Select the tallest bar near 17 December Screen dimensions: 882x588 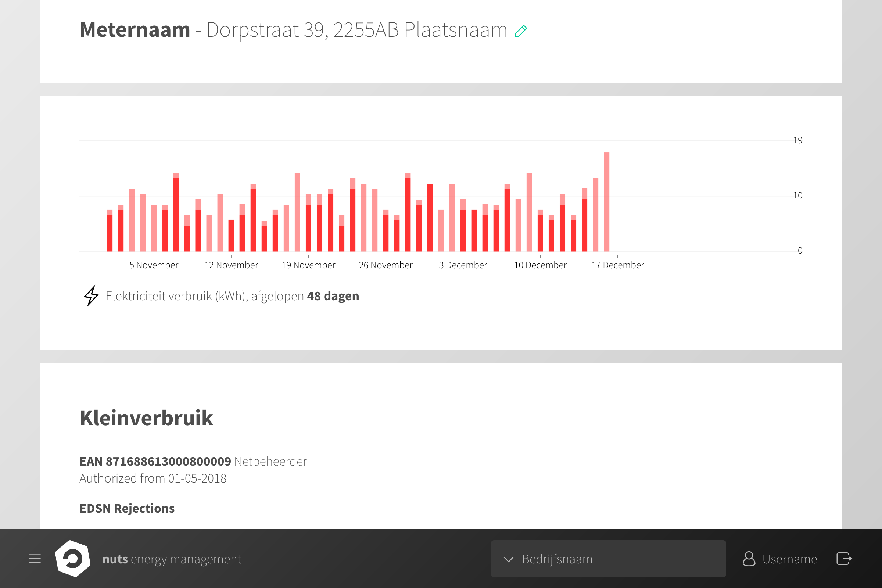coord(606,202)
